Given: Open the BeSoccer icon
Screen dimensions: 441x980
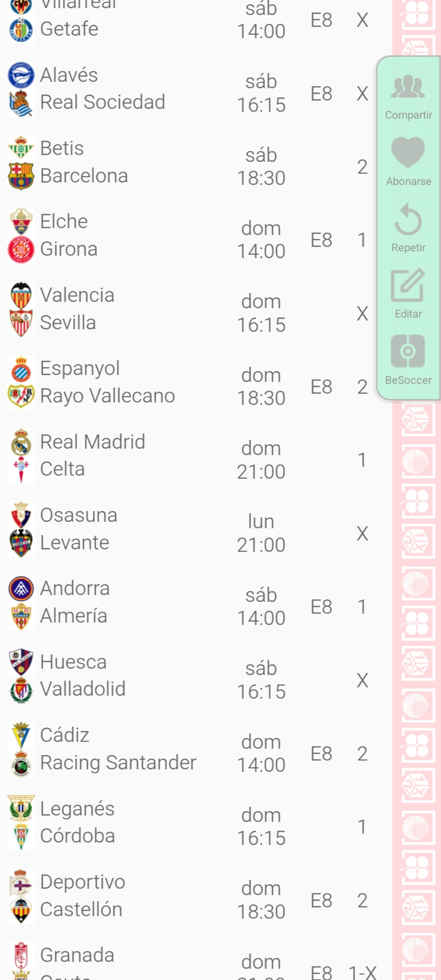Looking at the screenshot, I should coord(408,351).
